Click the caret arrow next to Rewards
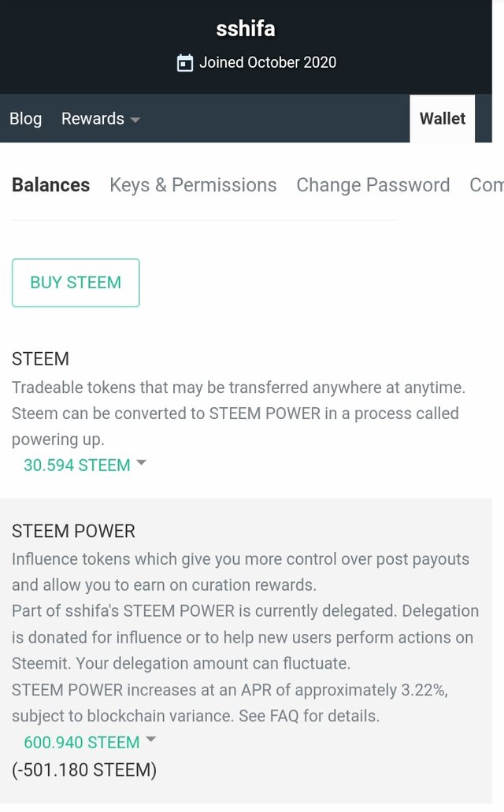 coord(135,120)
